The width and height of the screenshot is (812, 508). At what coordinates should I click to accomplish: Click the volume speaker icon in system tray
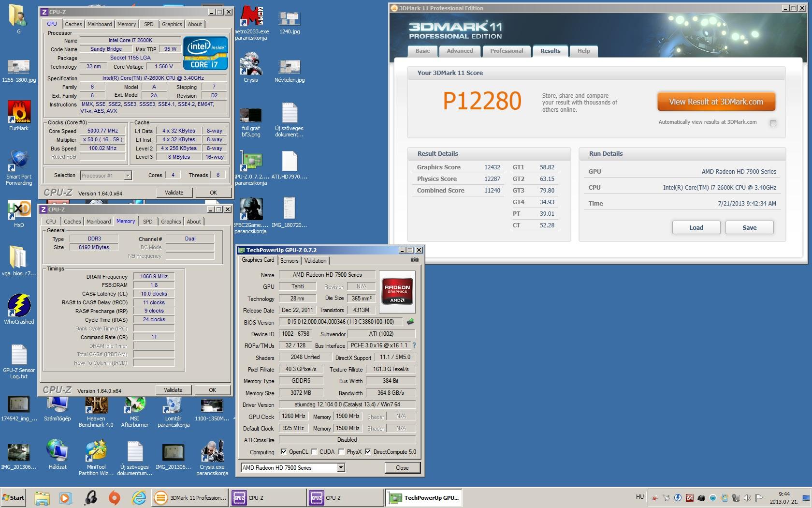(747, 497)
